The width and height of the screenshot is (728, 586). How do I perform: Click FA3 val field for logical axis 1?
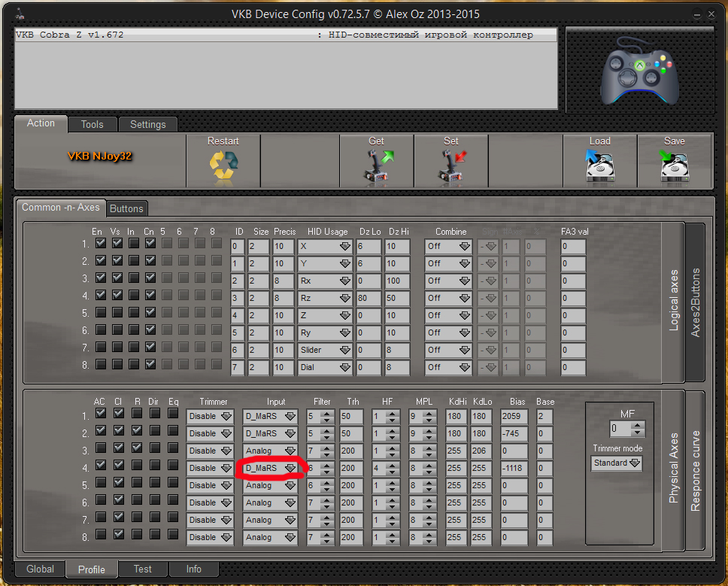(573, 246)
